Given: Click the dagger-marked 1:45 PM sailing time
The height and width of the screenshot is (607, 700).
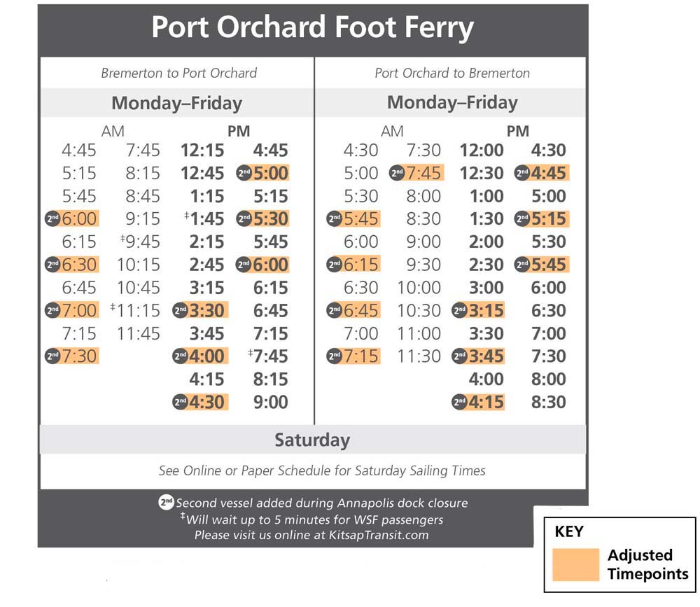Looking at the screenshot, I should point(204,219).
